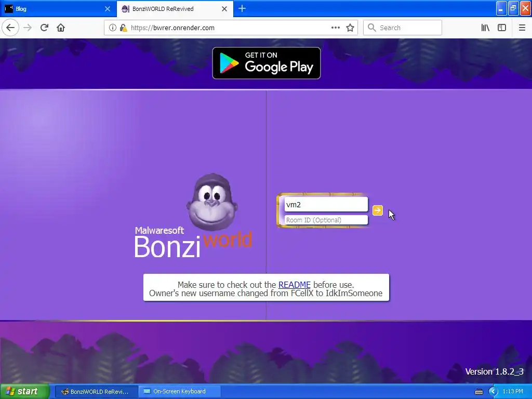Go back to the previous page
532x399 pixels.
click(10, 28)
